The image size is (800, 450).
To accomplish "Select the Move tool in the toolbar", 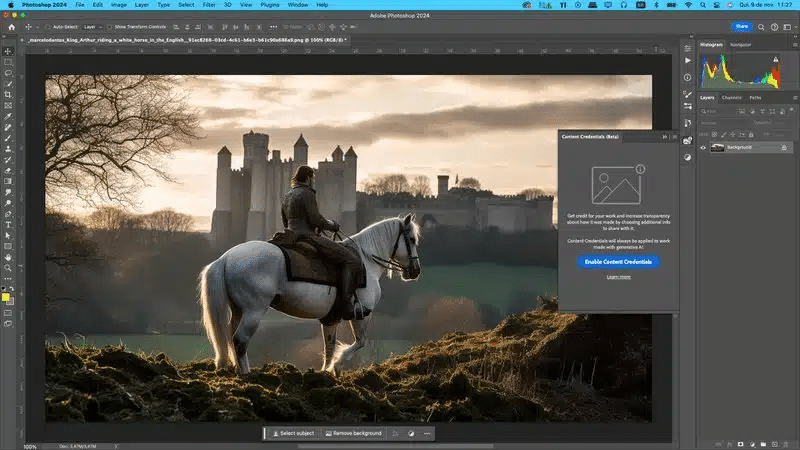I will pos(8,51).
